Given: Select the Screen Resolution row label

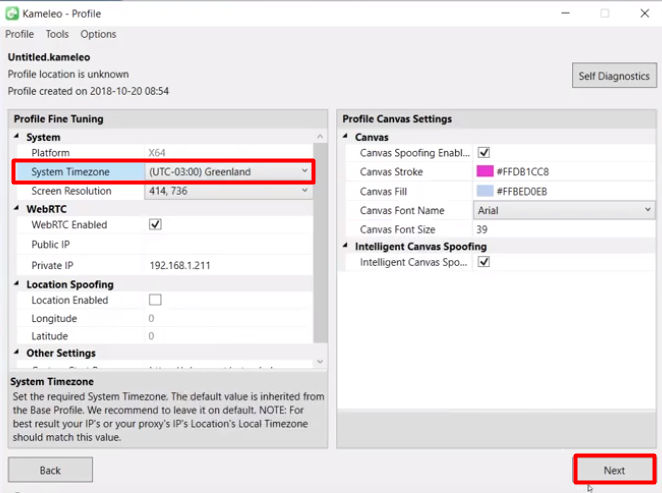Looking at the screenshot, I should coord(71,191).
